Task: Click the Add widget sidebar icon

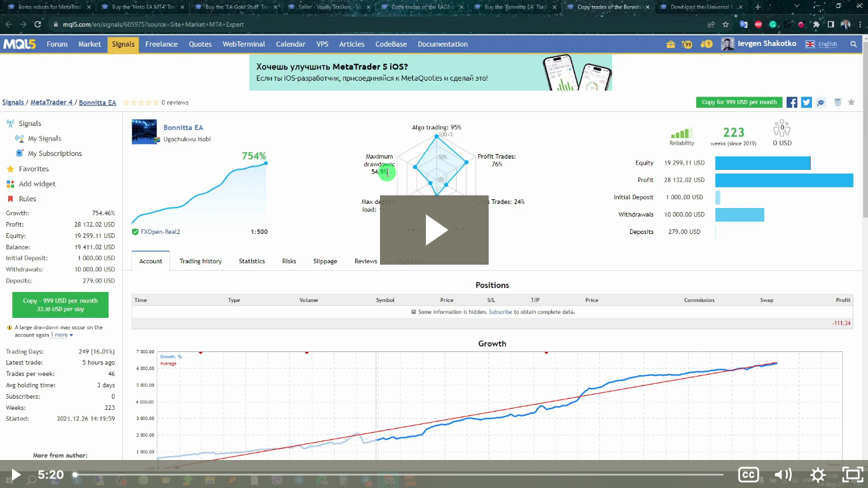Action: click(x=37, y=183)
